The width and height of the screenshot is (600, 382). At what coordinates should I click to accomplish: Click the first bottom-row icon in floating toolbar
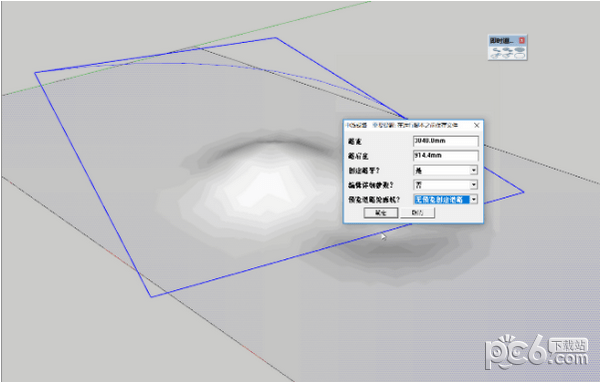pyautogui.click(x=495, y=56)
